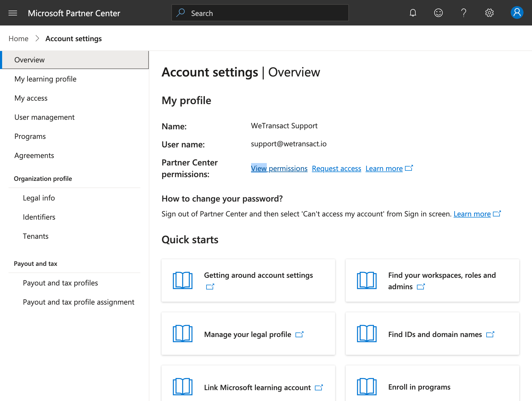The width and height of the screenshot is (532, 401).
Task: Click book icon on Find IDs and domain names card
Action: pos(367,334)
